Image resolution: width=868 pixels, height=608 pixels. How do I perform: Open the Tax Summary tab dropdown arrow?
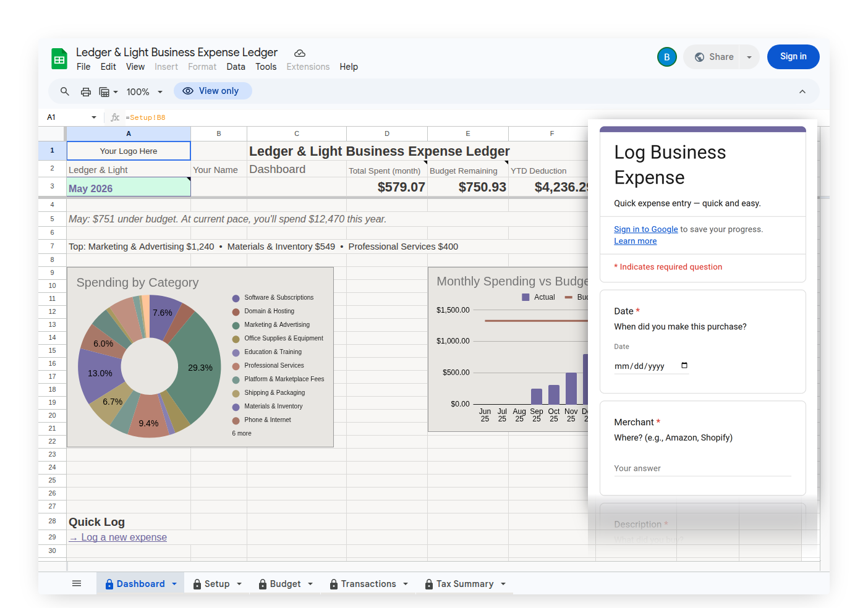503,584
